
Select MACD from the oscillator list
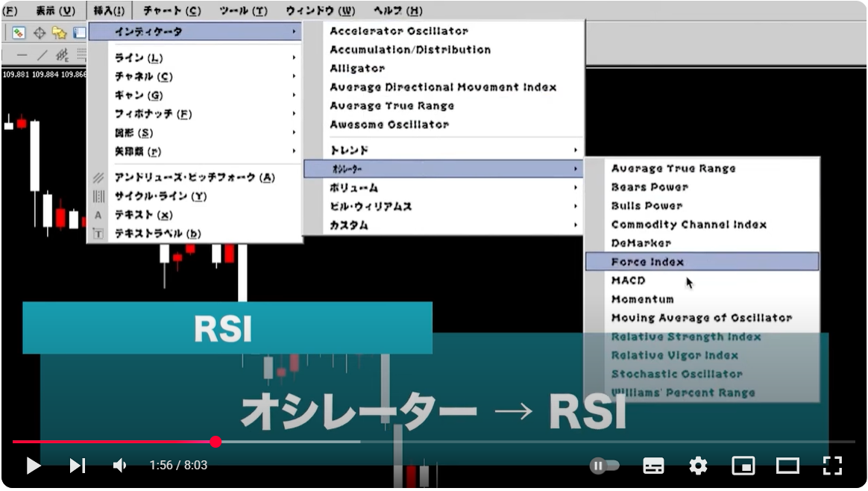point(629,281)
